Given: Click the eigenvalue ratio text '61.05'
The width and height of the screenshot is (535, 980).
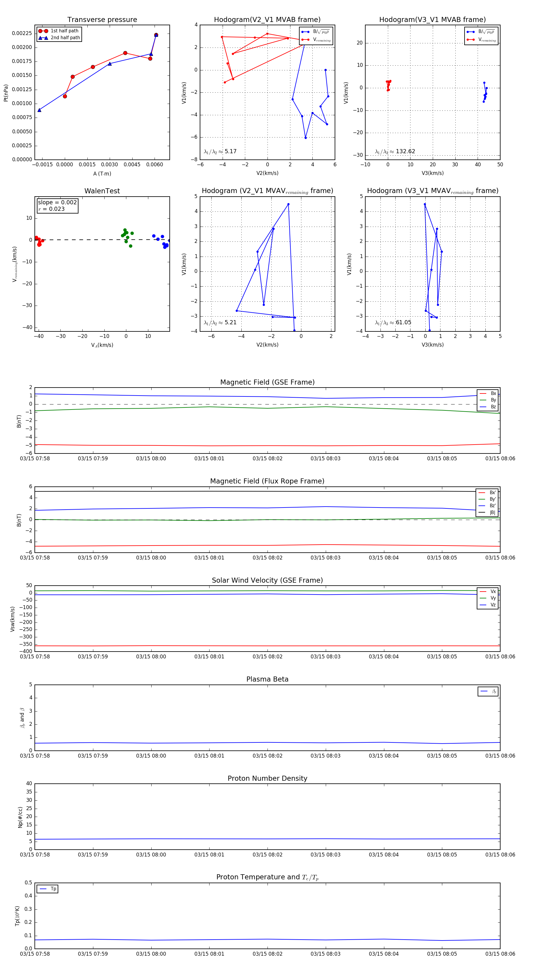Looking at the screenshot, I should (x=404, y=323).
